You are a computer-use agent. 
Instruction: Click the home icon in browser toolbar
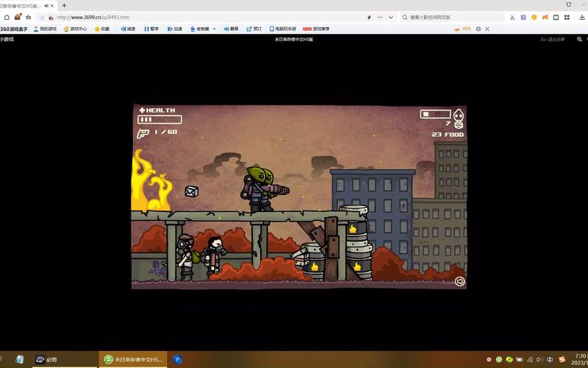7,17
